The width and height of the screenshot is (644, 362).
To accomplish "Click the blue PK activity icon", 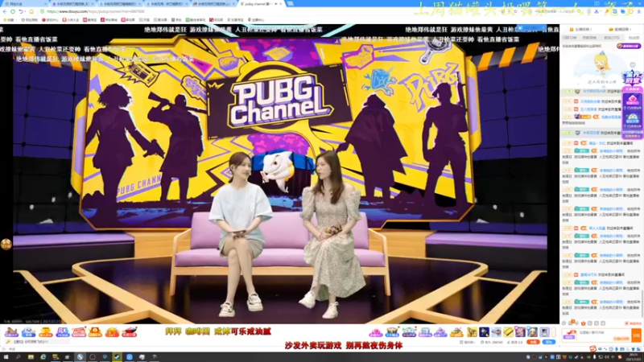I will click(x=63, y=331).
